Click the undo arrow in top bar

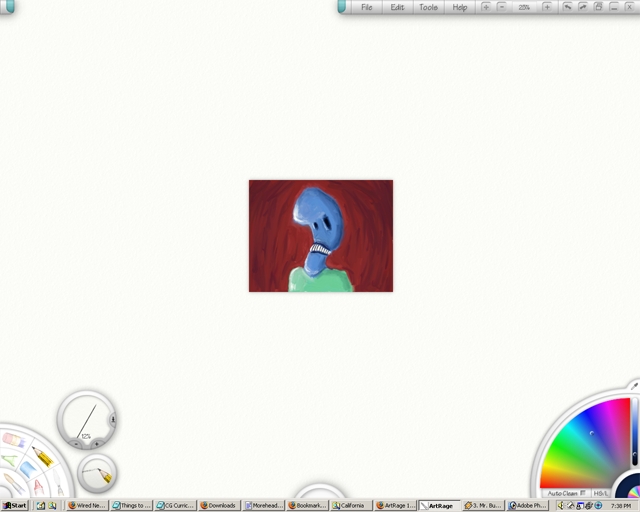(567, 7)
